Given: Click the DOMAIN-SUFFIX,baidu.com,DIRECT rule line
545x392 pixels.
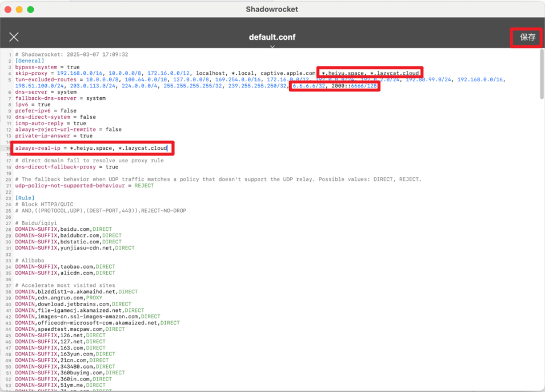Looking at the screenshot, I should tap(63, 229).
